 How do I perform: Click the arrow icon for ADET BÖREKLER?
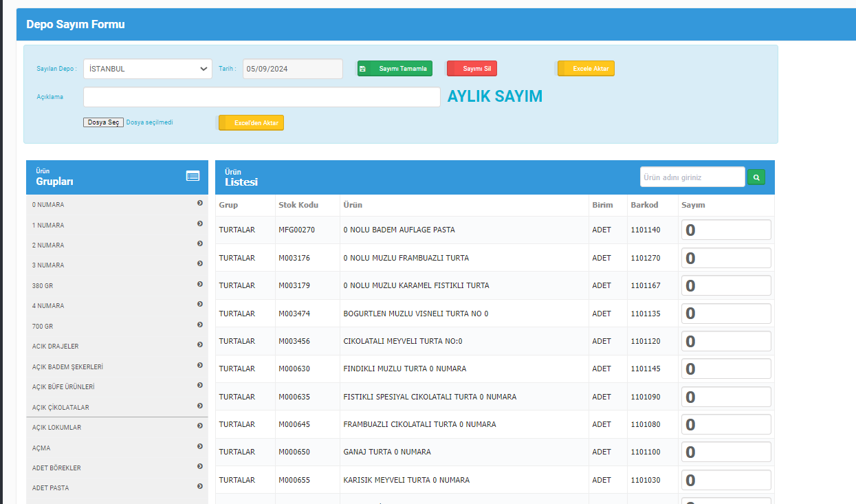click(x=200, y=466)
